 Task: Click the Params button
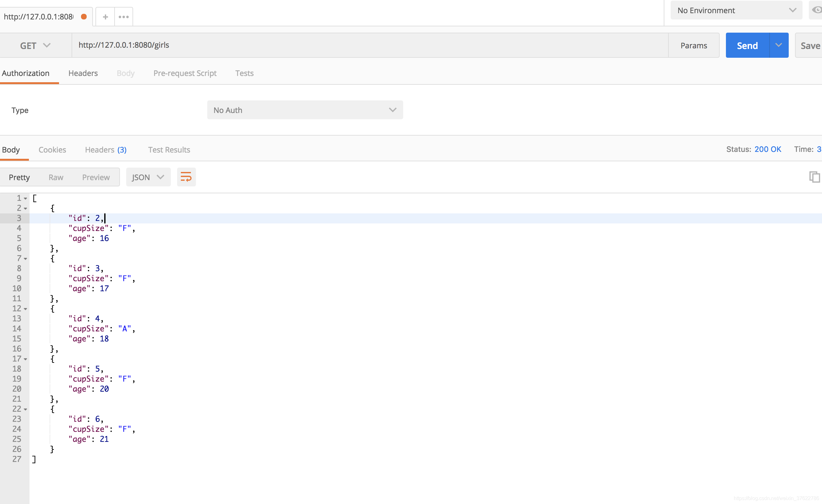pos(694,45)
